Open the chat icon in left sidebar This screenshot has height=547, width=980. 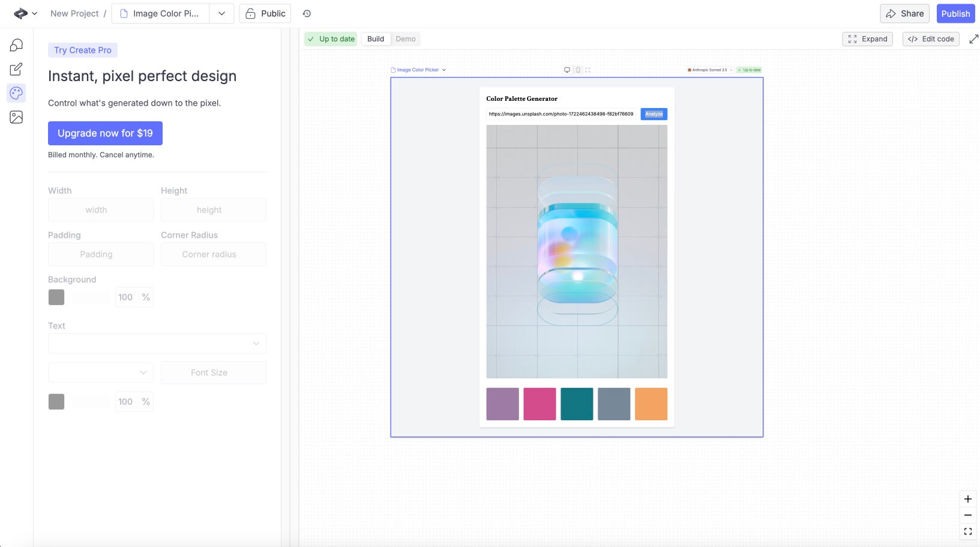pyautogui.click(x=16, y=45)
